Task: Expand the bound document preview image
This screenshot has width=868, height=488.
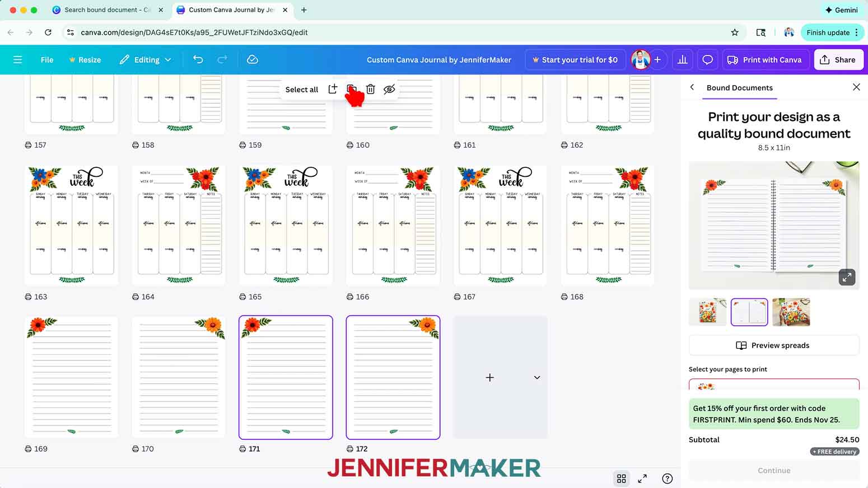Action: tap(847, 276)
